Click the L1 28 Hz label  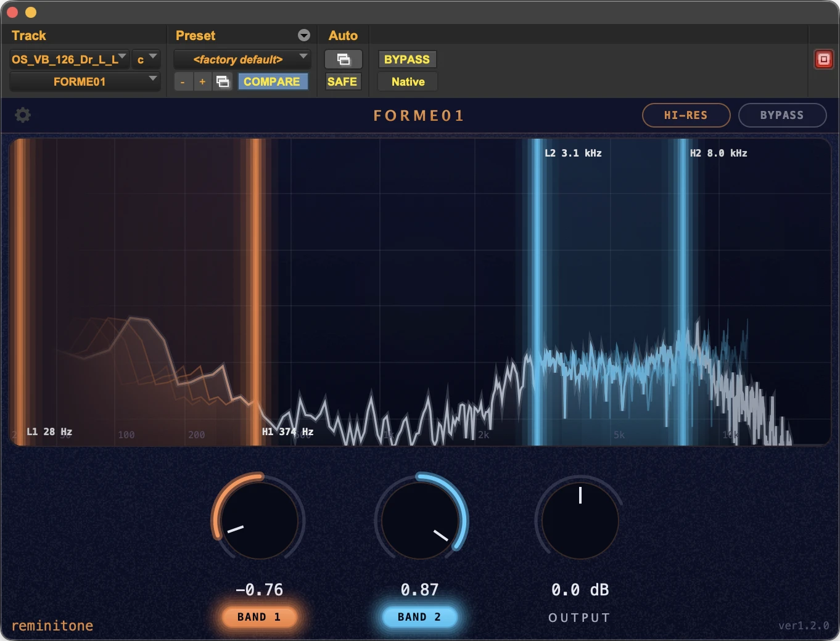coord(49,431)
